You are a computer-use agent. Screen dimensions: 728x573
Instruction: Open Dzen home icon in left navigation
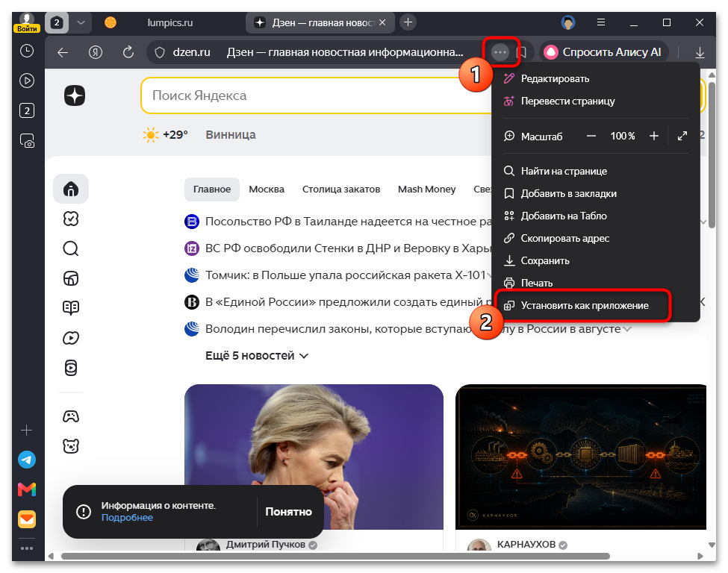(x=71, y=189)
